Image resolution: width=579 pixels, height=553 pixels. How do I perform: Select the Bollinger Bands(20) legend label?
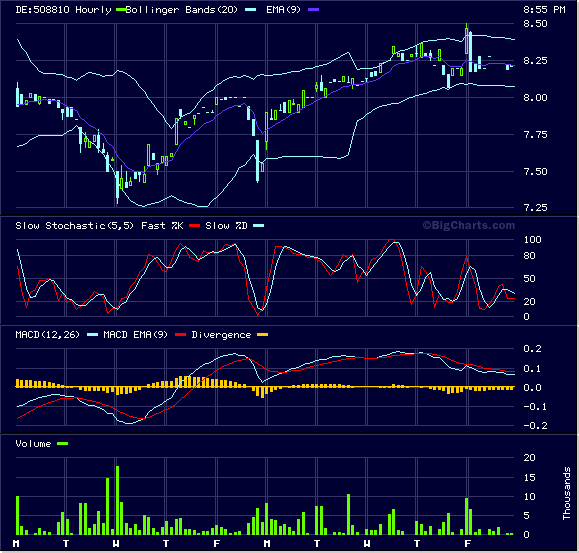[x=182, y=10]
